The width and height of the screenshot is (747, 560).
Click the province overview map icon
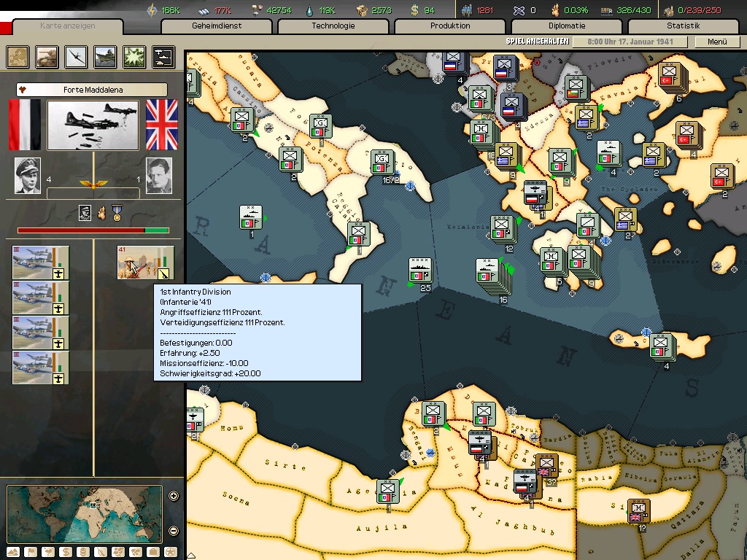coord(18,56)
